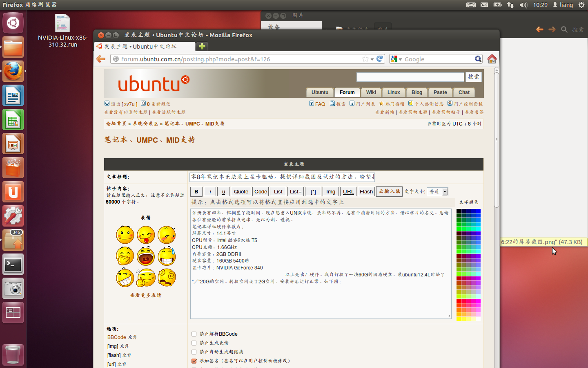588x368 pixels.
Task: Click the forum 搜索 search button
Action: [x=474, y=77]
